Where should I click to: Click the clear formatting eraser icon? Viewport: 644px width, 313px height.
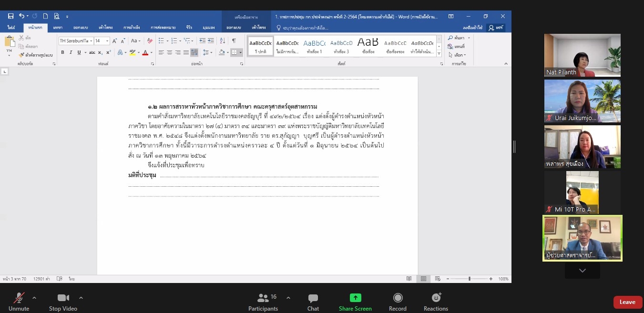pos(150,41)
